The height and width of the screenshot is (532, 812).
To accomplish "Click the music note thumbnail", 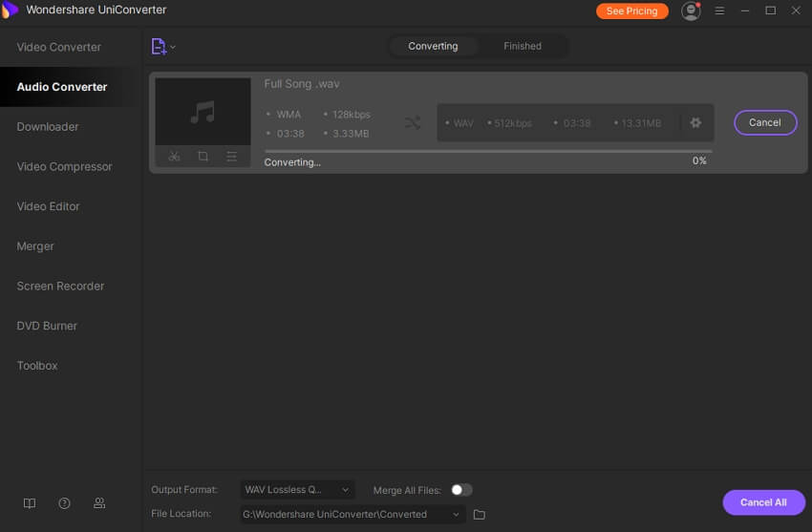I will point(203,112).
